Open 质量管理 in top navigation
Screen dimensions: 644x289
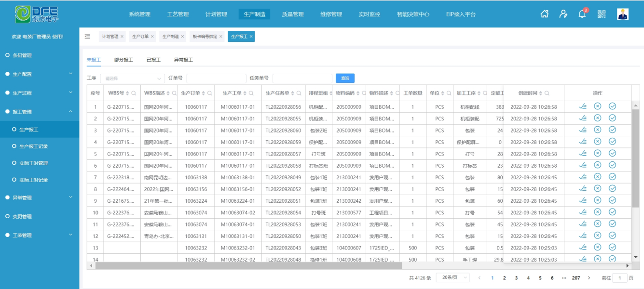click(x=293, y=14)
